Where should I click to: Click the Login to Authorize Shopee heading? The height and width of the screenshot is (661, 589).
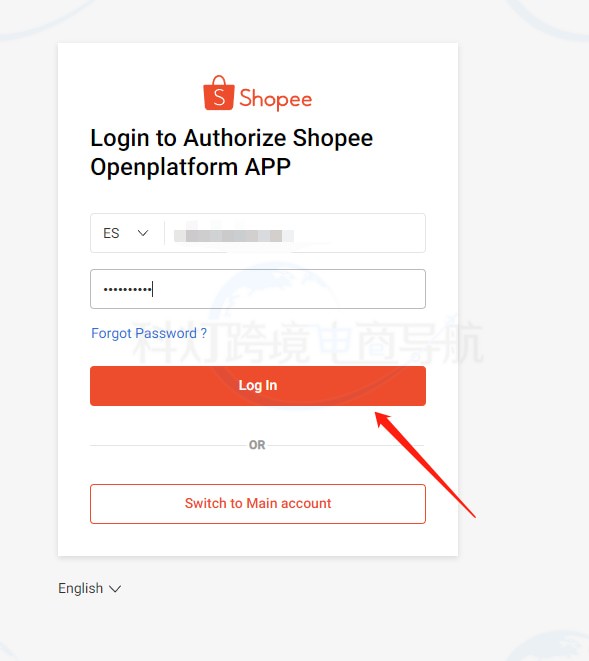[x=231, y=138]
